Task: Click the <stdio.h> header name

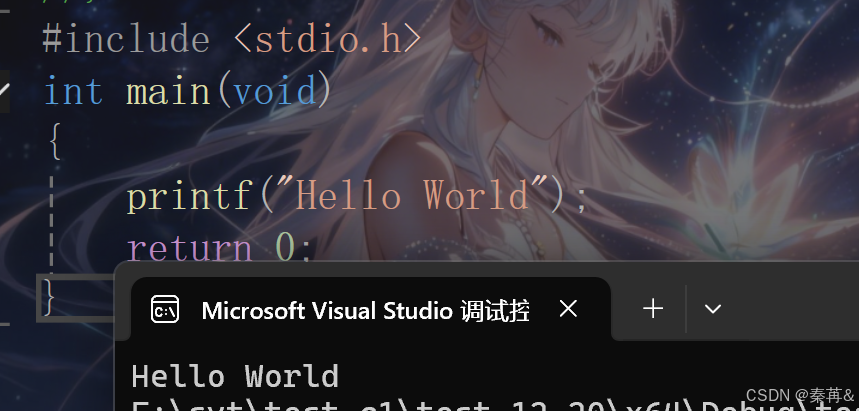Action: click(328, 39)
